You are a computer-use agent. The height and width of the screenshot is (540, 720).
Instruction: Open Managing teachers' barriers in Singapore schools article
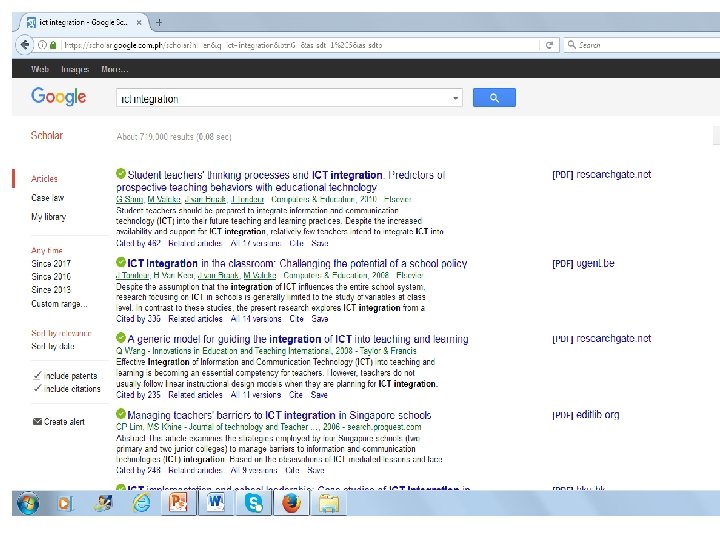coord(279,415)
